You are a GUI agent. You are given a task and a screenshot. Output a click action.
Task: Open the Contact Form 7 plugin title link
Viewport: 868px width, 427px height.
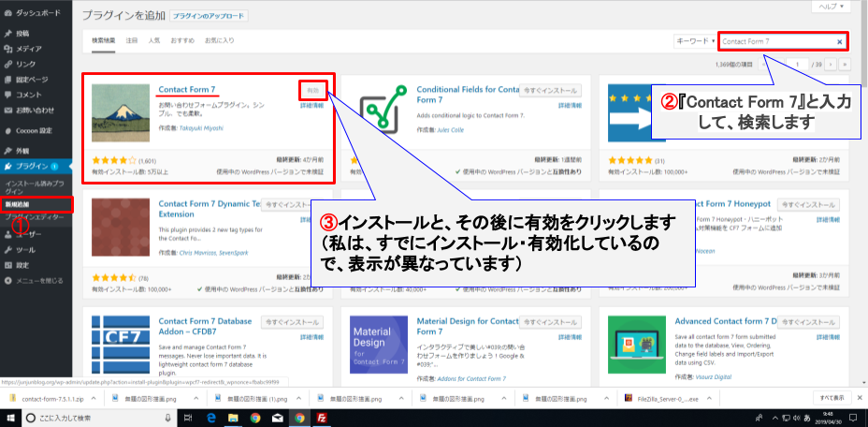[186, 89]
